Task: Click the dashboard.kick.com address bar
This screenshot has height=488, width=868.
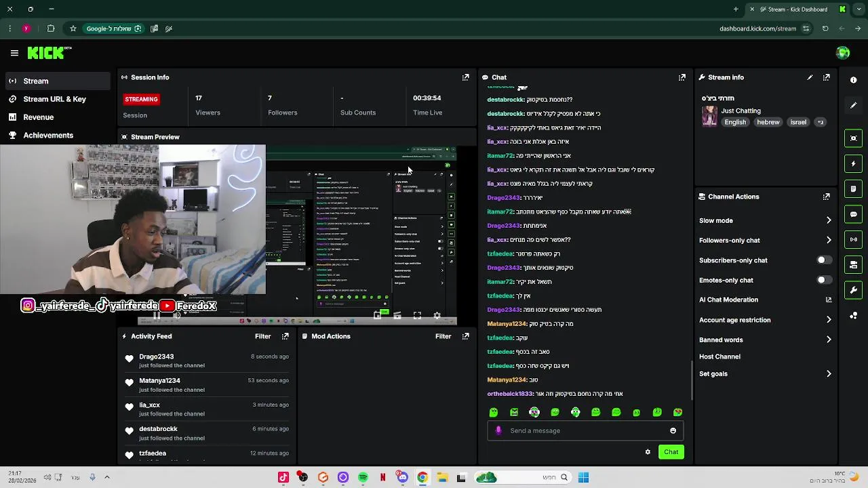Action: pos(757,28)
